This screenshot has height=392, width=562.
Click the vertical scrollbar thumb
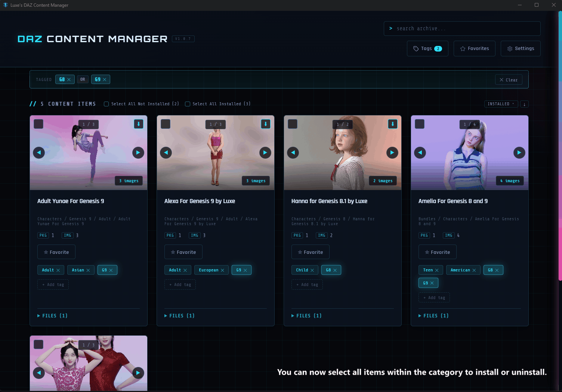pyautogui.click(x=560, y=146)
